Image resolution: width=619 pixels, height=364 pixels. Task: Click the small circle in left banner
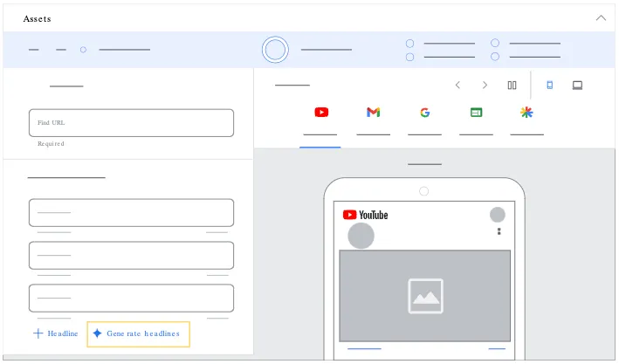[x=83, y=50]
